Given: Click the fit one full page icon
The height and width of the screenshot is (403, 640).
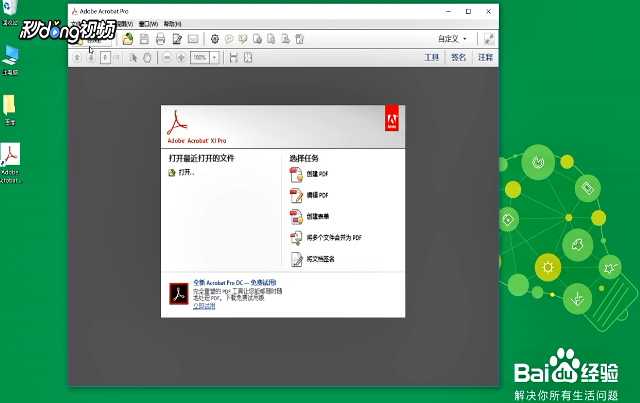Looking at the screenshot, I should click(x=248, y=58).
